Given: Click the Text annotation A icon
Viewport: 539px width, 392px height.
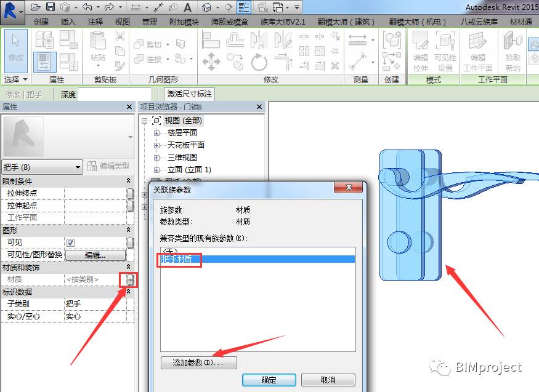Looking at the screenshot, I should (187, 7).
